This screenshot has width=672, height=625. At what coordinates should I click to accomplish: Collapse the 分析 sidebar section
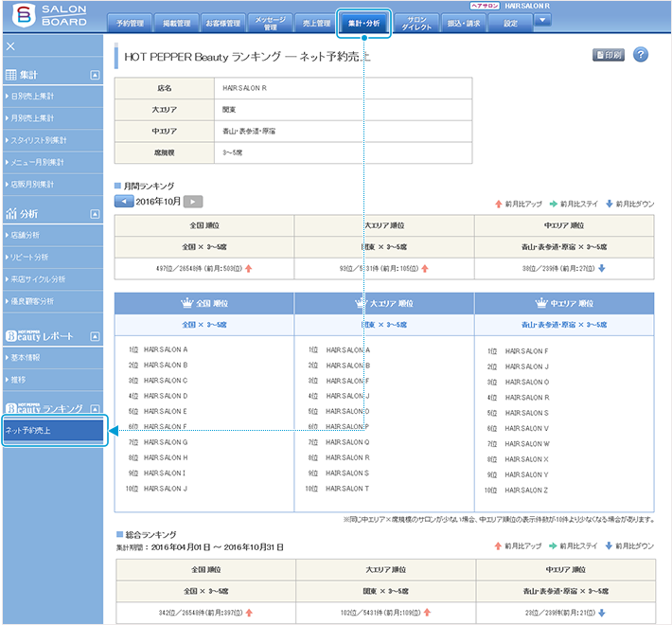tap(95, 213)
